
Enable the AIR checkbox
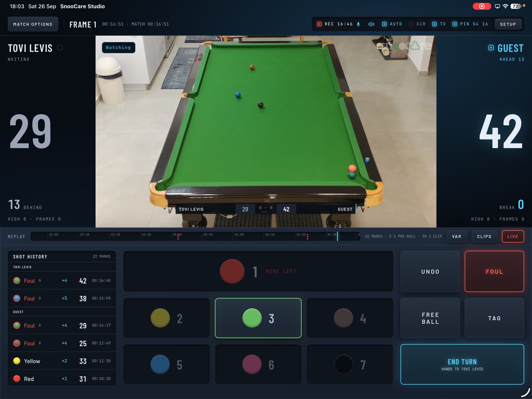click(x=411, y=24)
